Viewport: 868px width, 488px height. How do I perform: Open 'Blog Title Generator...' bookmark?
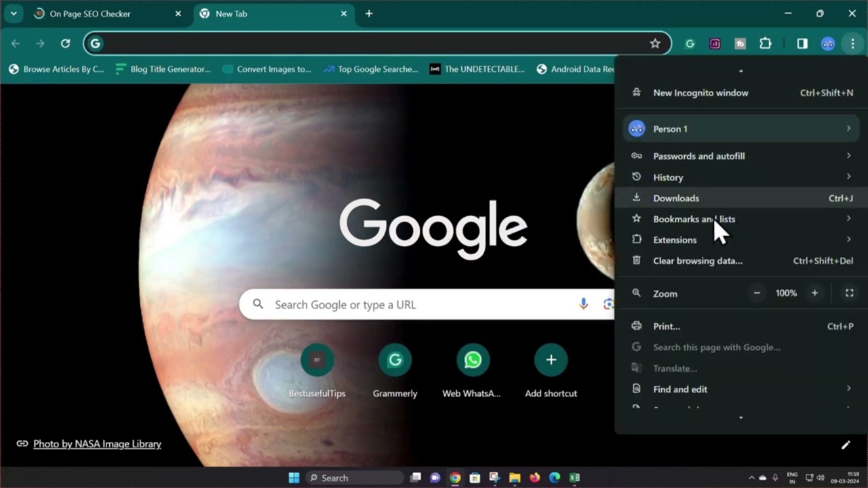tap(163, 69)
